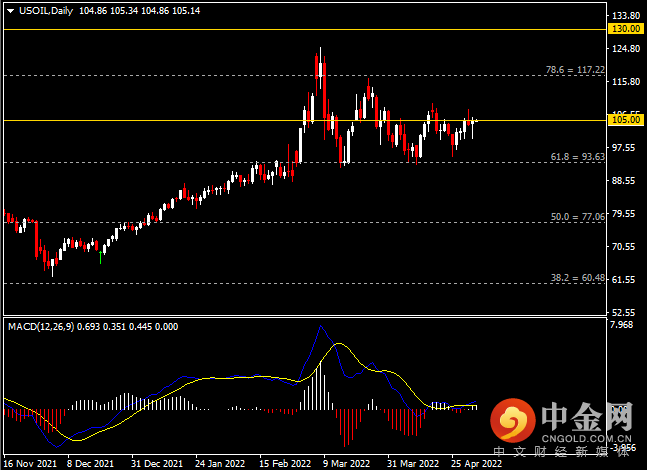Screen dimensions: 647x470
Task: Click the 16 Nov 2021 date marker
Action: 30,464
